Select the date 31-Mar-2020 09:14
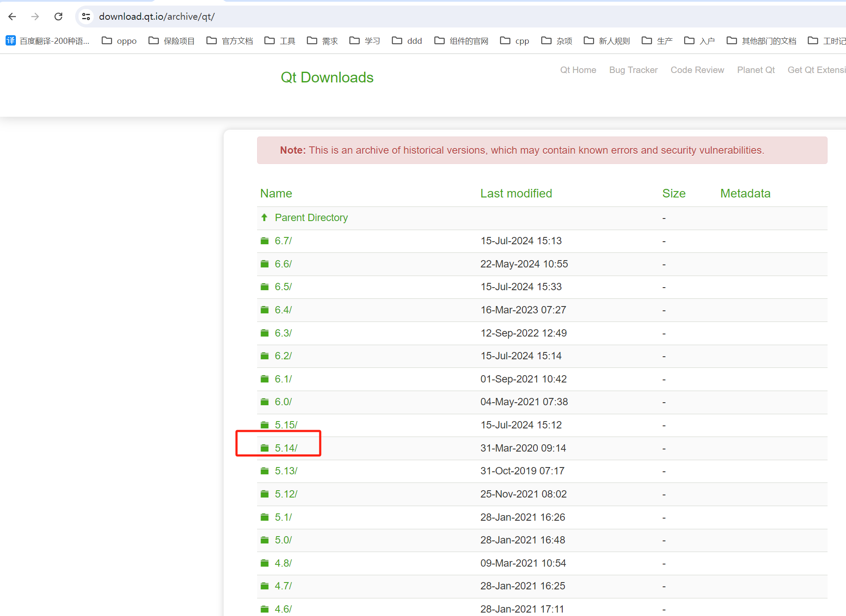The image size is (846, 616). (523, 448)
